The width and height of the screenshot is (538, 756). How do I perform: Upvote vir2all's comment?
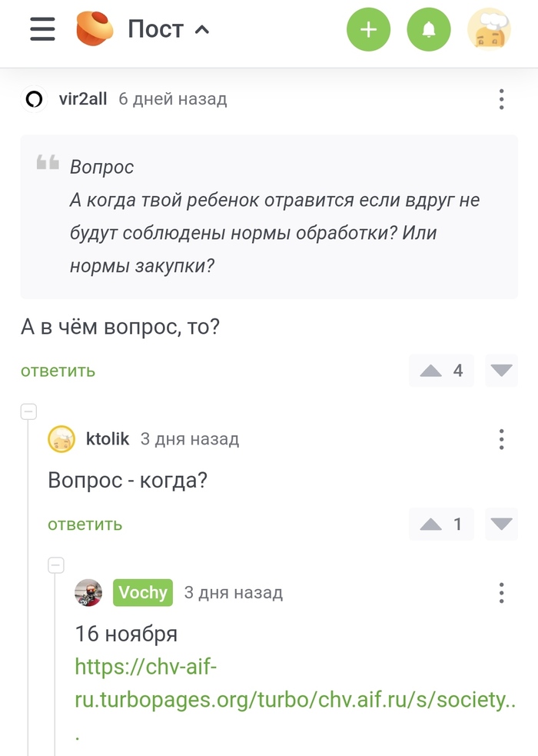pos(430,371)
